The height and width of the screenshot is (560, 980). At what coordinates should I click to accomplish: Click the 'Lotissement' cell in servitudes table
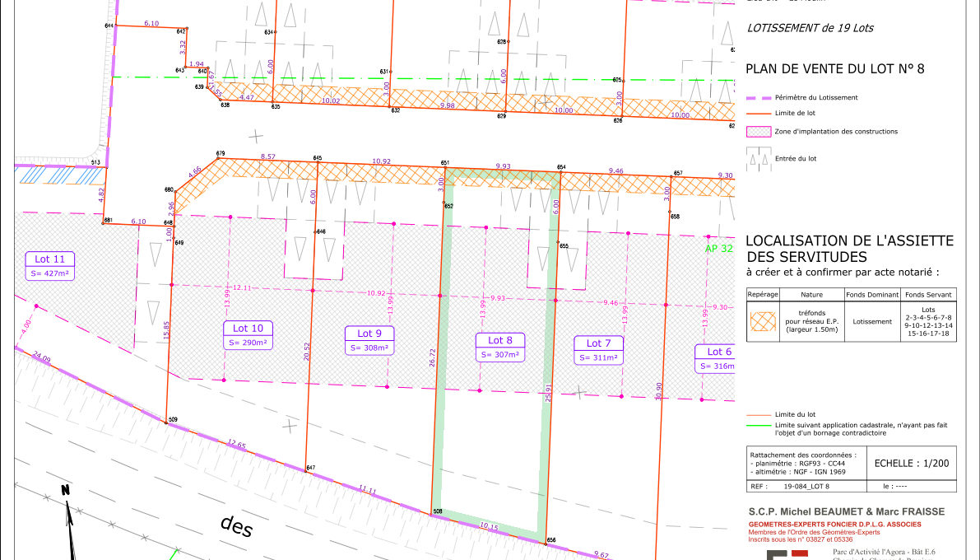pyautogui.click(x=872, y=322)
